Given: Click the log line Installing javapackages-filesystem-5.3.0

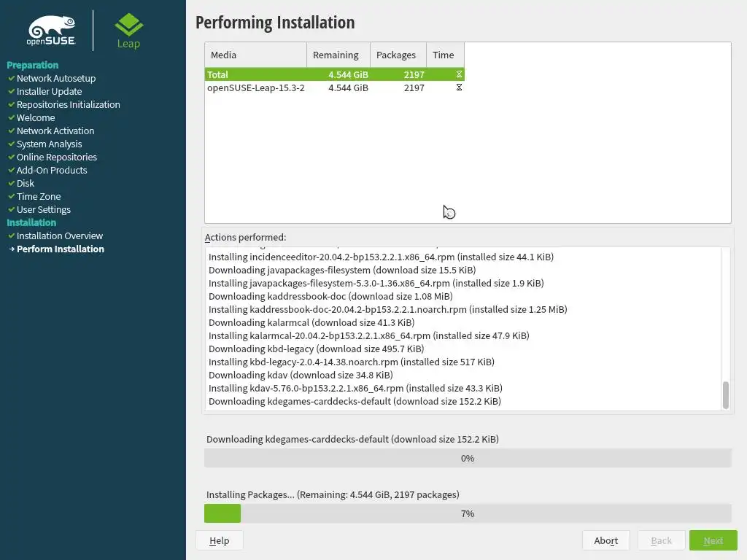Looking at the screenshot, I should [x=376, y=283].
